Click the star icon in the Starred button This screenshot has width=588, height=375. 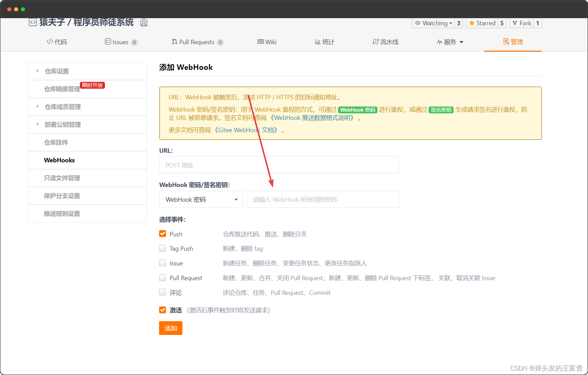472,23
